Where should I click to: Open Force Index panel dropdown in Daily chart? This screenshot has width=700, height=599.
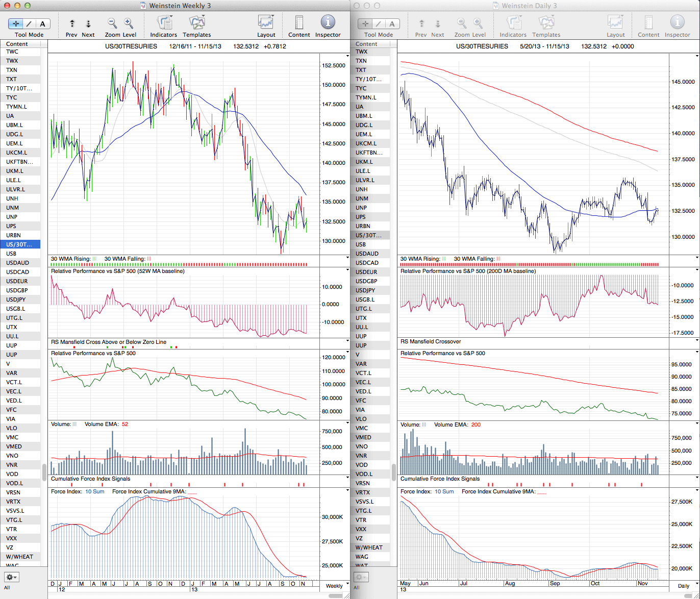pos(697,490)
